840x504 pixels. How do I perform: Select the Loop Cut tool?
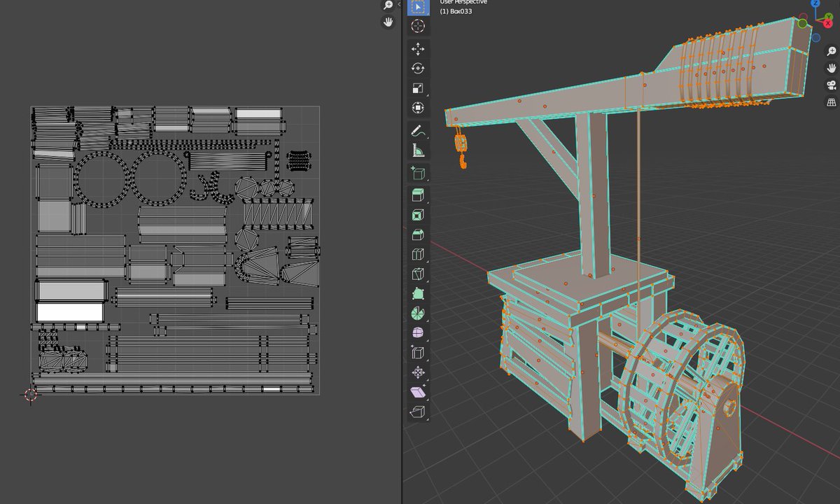pos(418,254)
